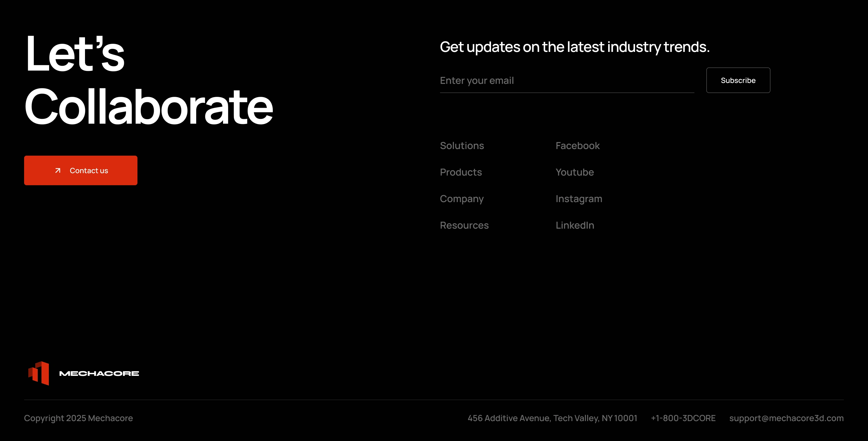Open the LinkedIn social link
The image size is (868, 441).
[x=574, y=225]
